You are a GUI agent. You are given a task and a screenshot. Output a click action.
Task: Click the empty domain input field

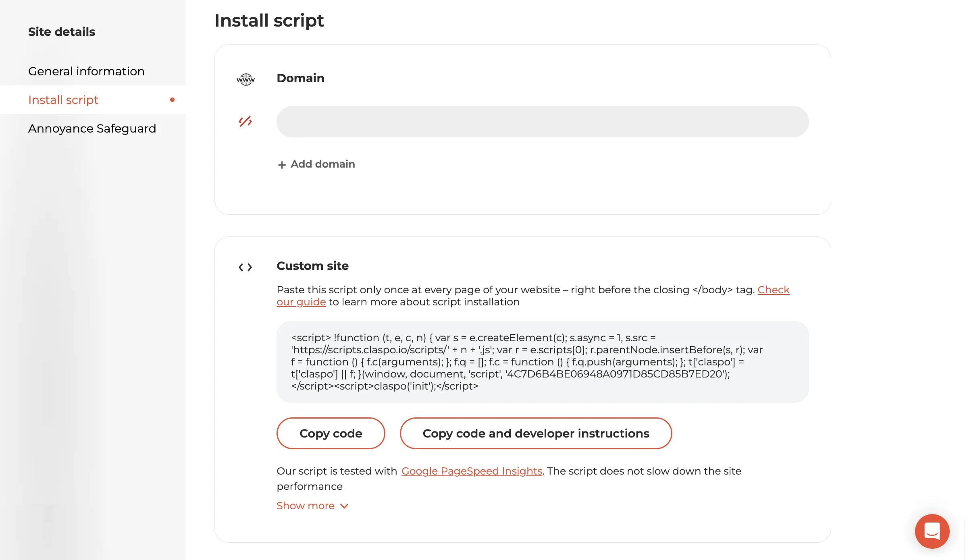tap(542, 122)
